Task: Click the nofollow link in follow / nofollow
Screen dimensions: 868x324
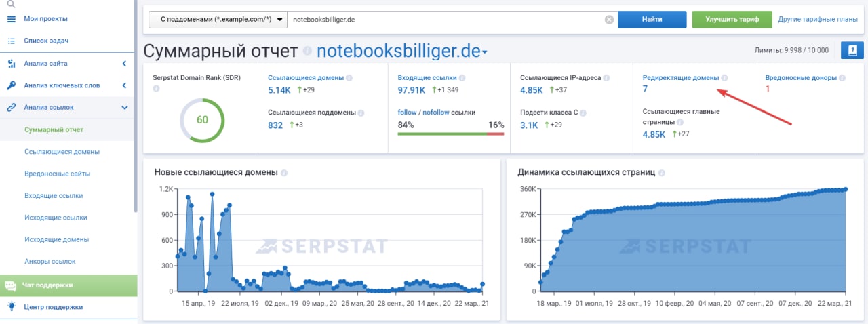Action: (435, 113)
